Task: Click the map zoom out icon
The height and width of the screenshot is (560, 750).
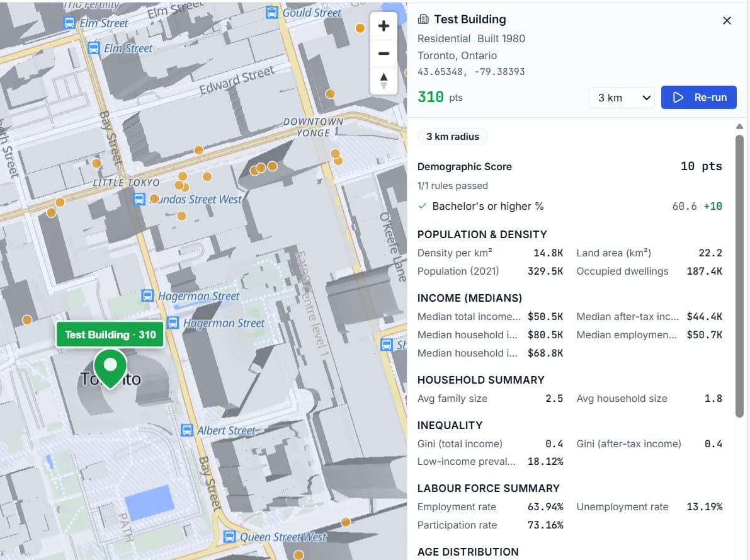Action: point(384,54)
